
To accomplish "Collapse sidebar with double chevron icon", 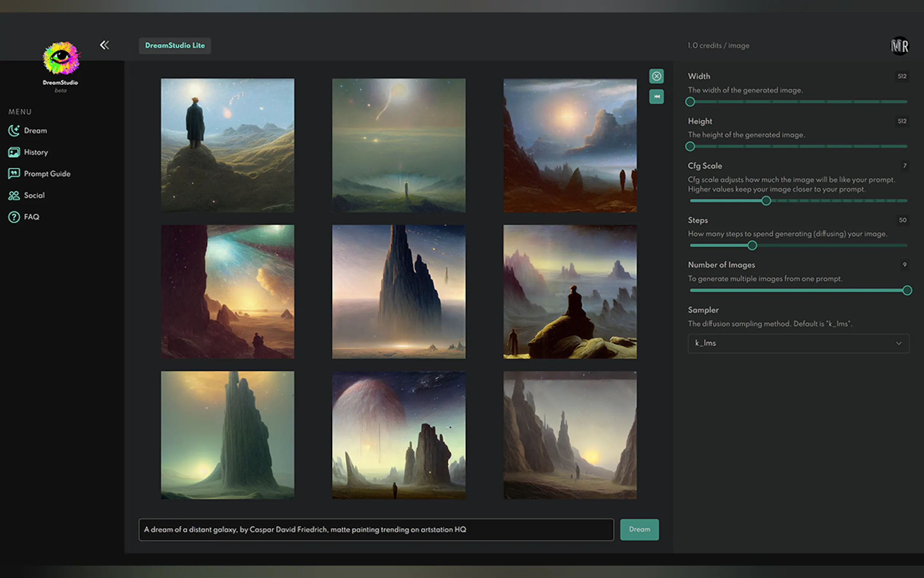I will click(x=104, y=45).
